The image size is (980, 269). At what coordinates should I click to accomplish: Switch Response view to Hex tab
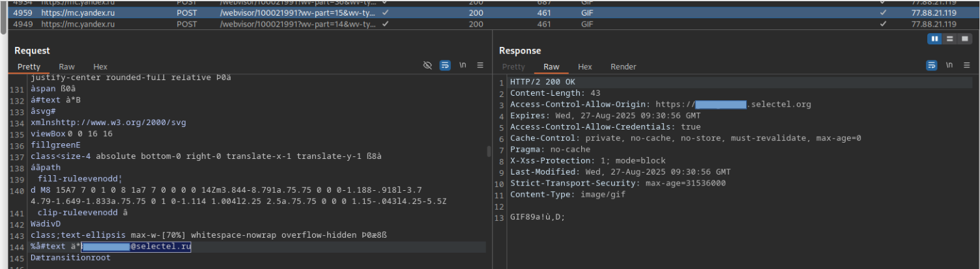tap(585, 66)
